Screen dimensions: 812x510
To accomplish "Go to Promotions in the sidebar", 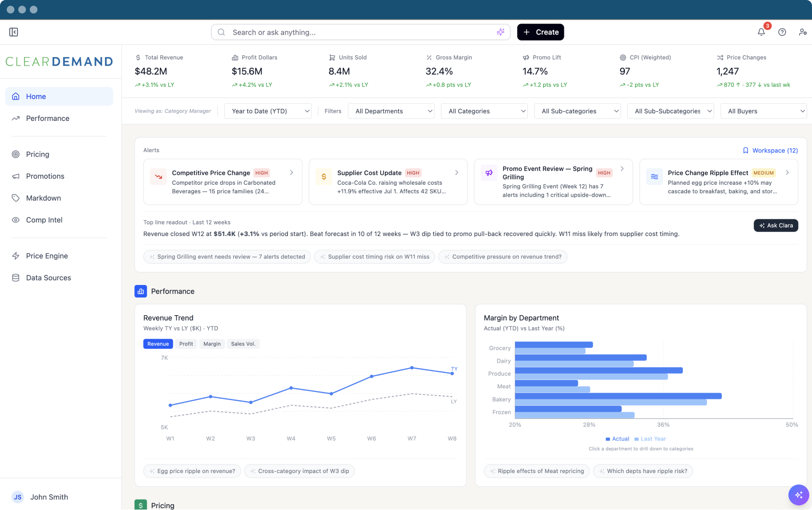I will 45,176.
